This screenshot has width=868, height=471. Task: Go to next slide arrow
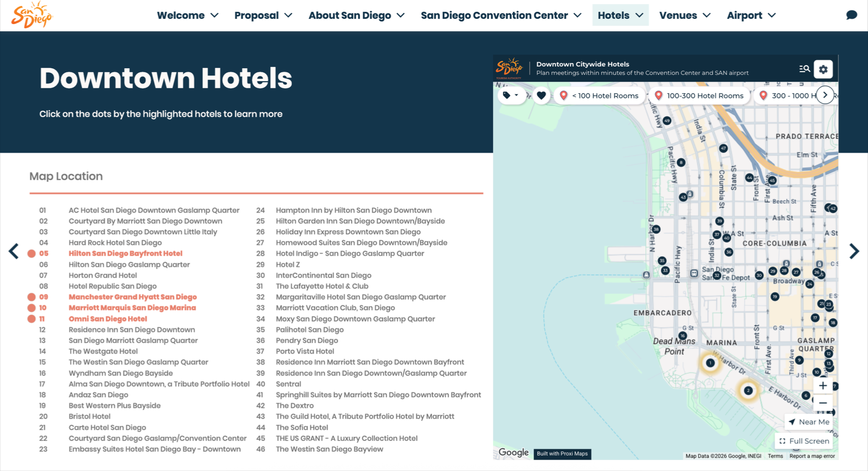click(x=854, y=251)
